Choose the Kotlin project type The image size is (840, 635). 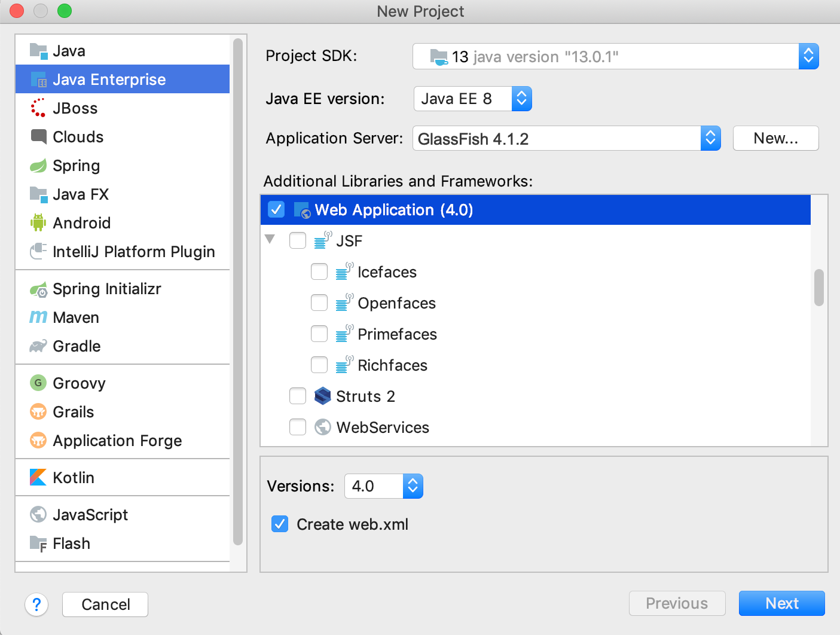pos(123,477)
